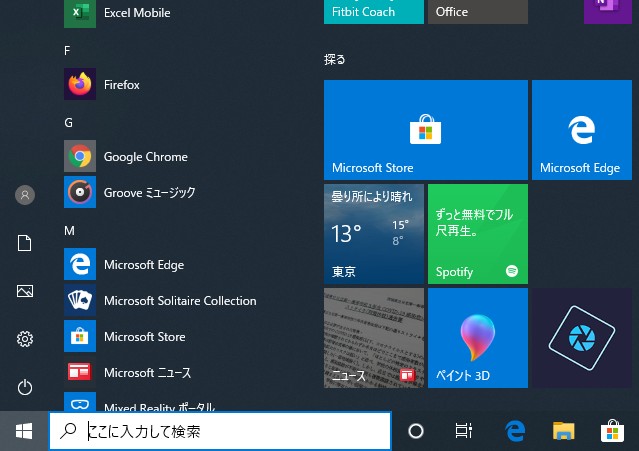Open the ニュース live tile
Viewport: 639px width, 451px height.
[374, 337]
